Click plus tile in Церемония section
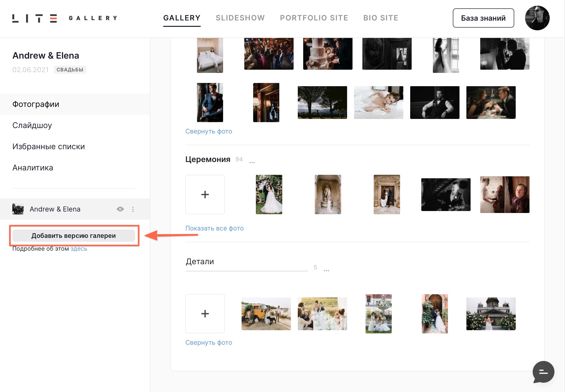This screenshot has height=392, width=565. click(205, 195)
